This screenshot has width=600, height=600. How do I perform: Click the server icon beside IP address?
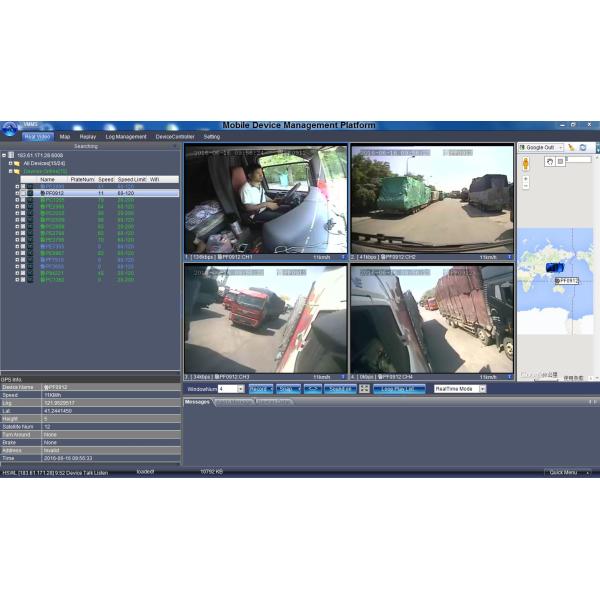(11, 155)
